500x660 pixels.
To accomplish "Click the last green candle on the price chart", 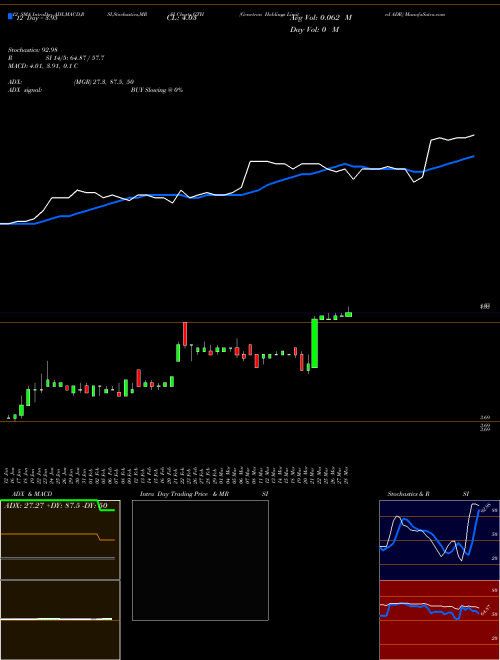I will (348, 314).
